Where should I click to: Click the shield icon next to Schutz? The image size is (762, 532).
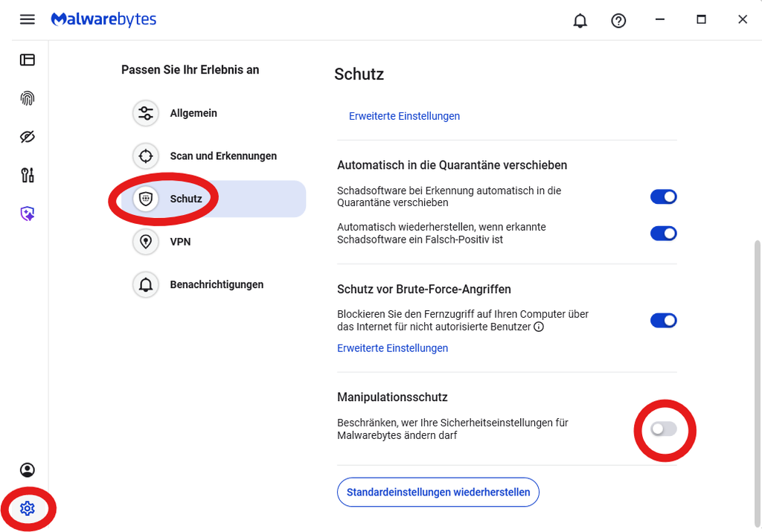click(146, 199)
